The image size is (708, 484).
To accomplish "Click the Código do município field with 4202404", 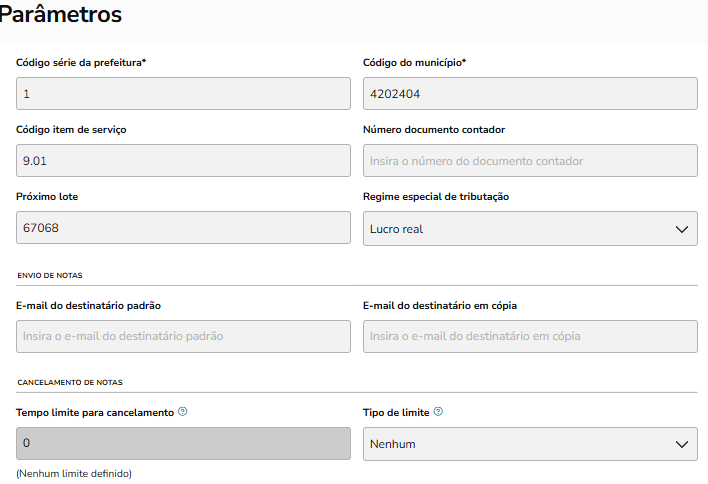I will pyautogui.click(x=529, y=93).
